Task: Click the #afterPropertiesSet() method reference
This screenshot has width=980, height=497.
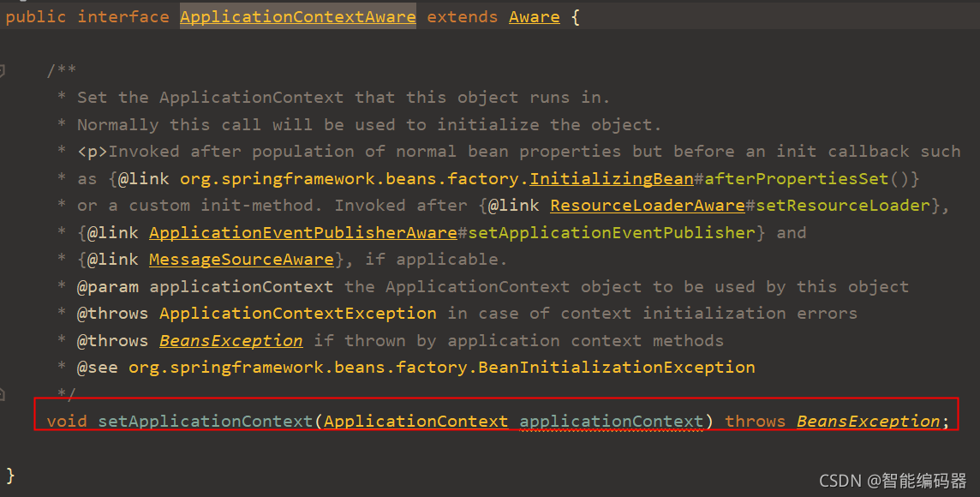Action: coord(801,179)
